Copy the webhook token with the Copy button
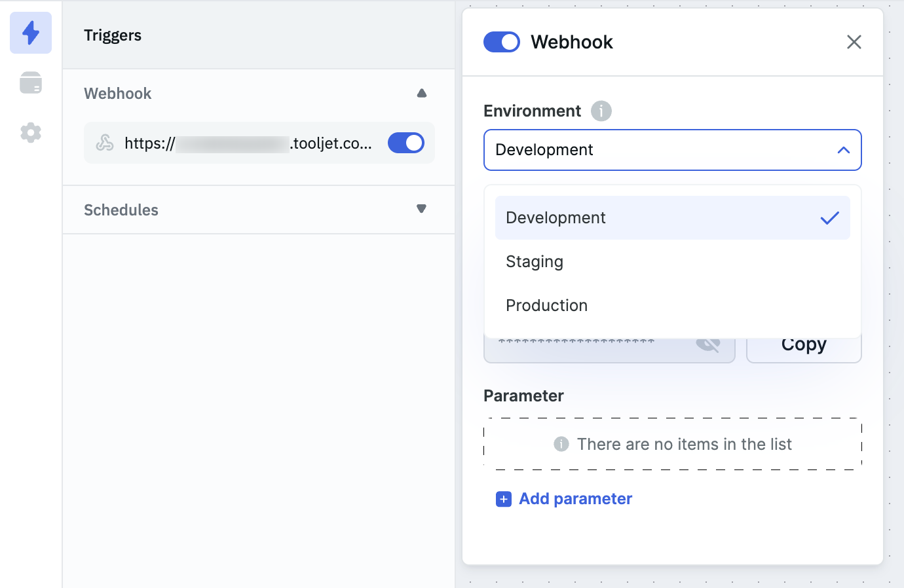904x588 pixels. tap(804, 343)
